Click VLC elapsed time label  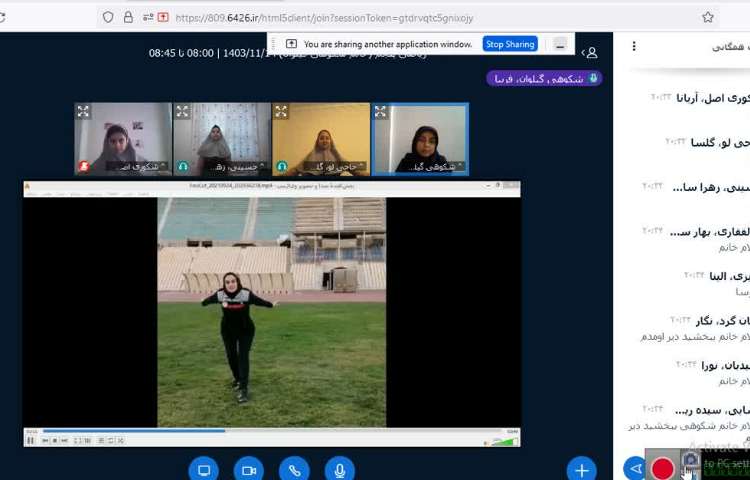(32, 431)
